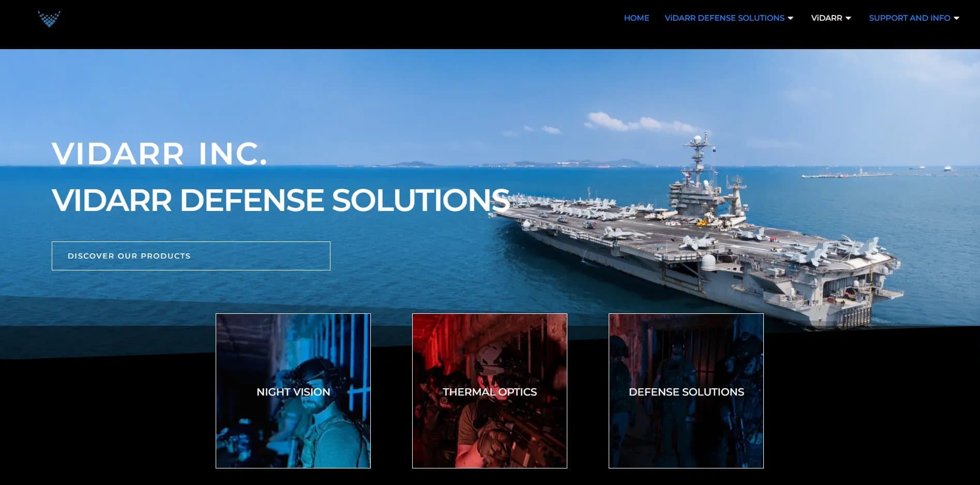Open ViDARR DEFENSE SOLUTIONS menu item
The image size is (980, 485).
coord(724,18)
